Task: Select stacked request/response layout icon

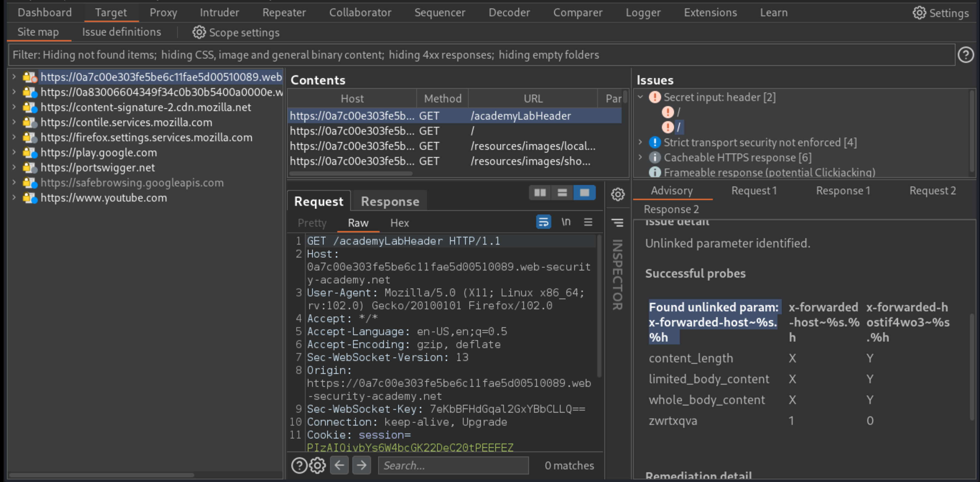Action: (562, 192)
